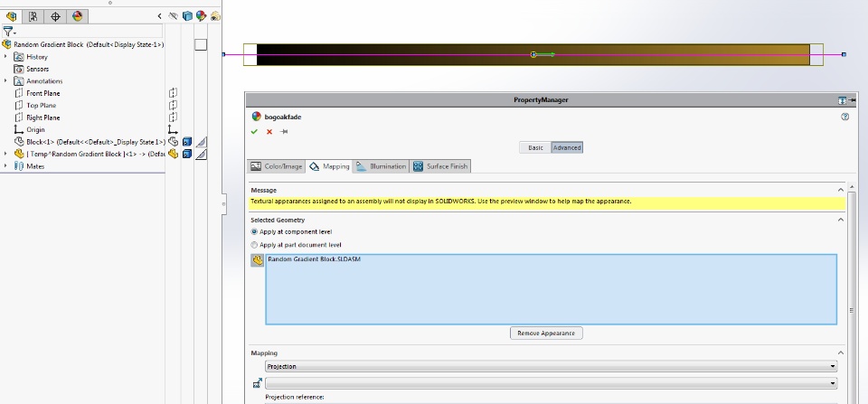Screen dimensions: 868x404
Task: Click the projection direction reference icon
Action: pos(258,382)
